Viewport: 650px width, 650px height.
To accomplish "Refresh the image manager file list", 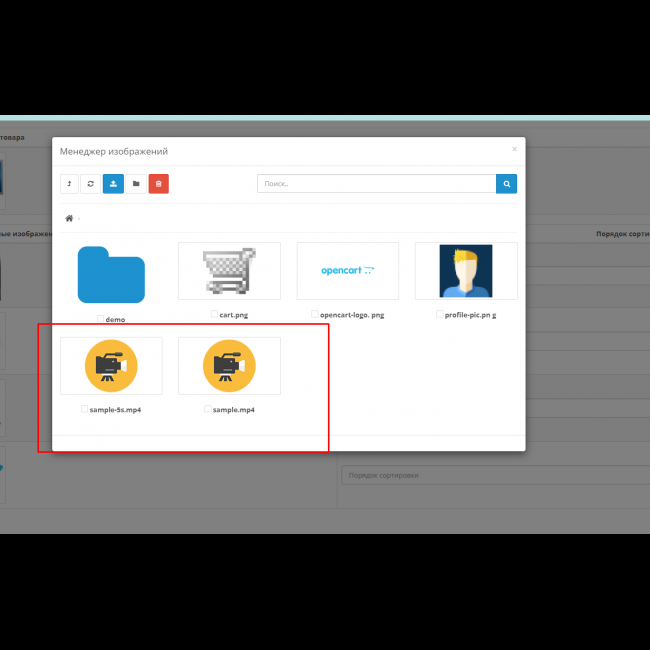I will 90,184.
